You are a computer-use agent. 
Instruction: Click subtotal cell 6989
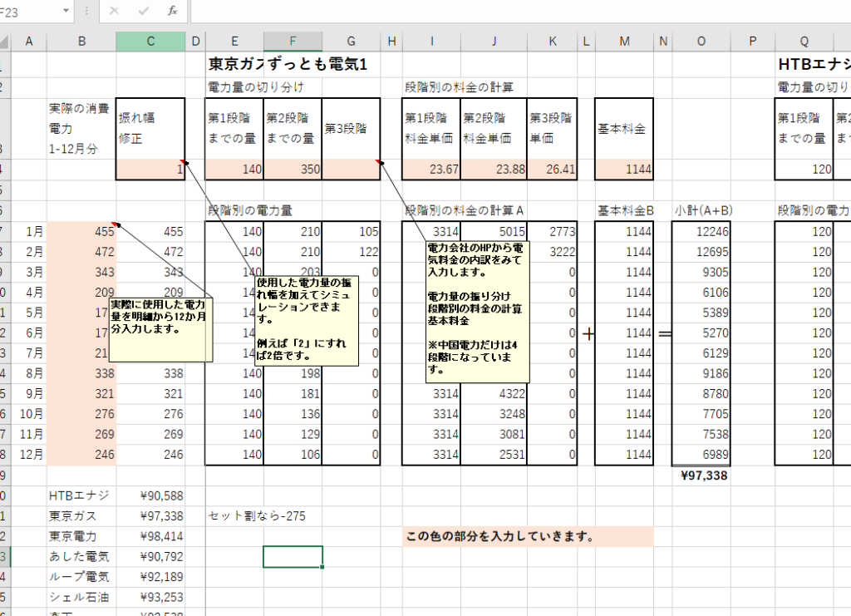(x=701, y=455)
